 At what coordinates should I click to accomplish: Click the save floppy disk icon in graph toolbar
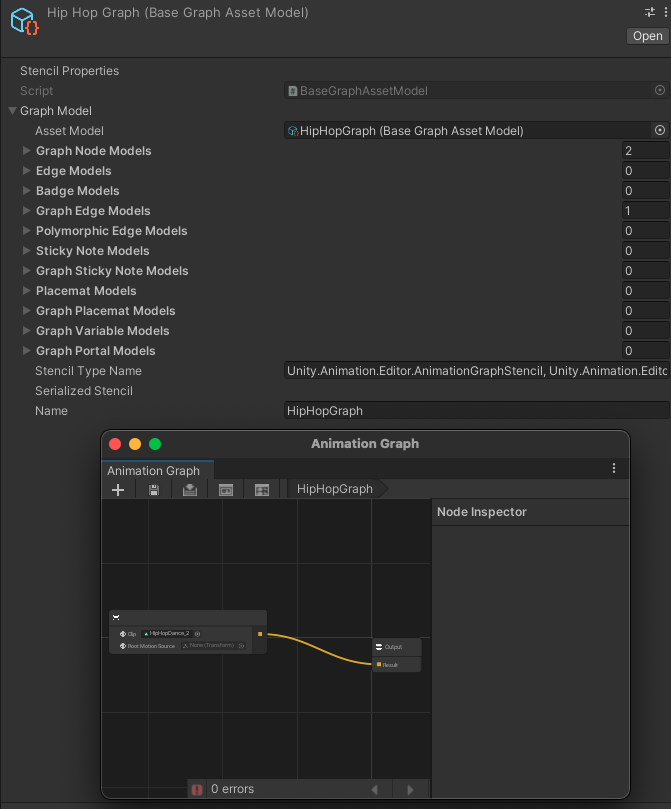[154, 490]
